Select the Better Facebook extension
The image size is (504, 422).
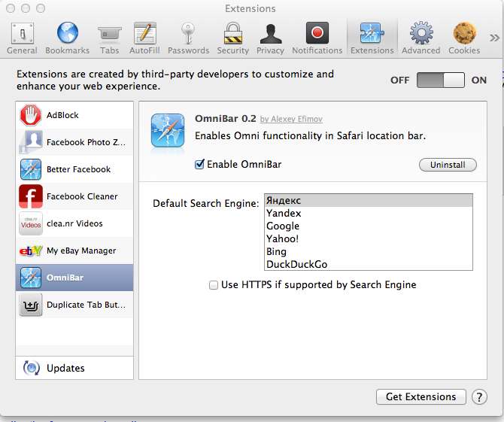click(x=74, y=169)
